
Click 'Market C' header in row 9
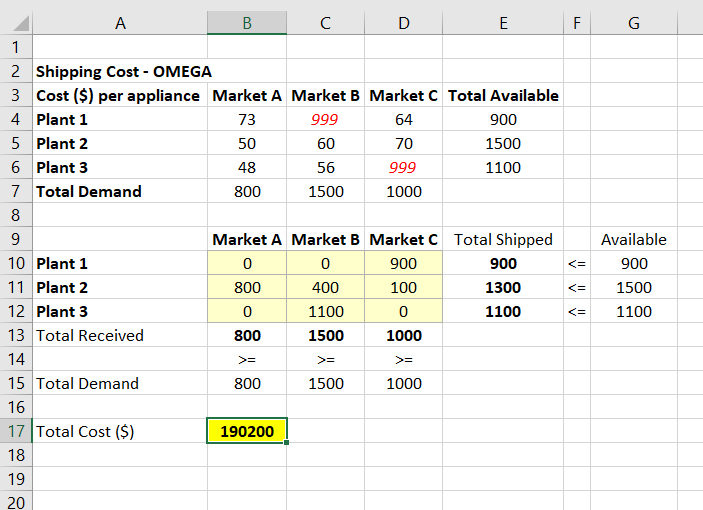(404, 239)
